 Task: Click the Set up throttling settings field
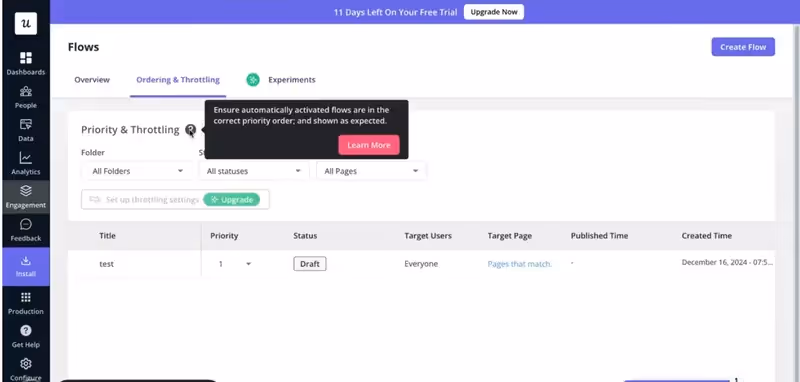[x=175, y=199]
